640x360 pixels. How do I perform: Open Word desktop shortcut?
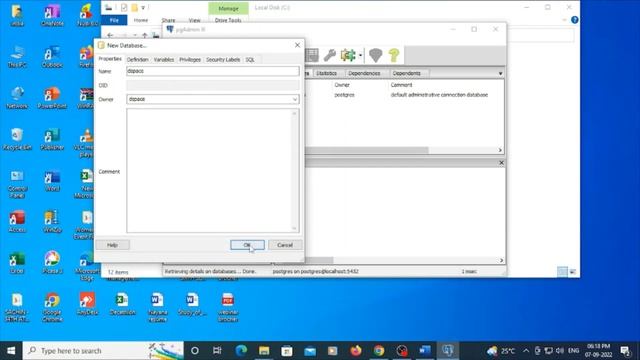click(x=52, y=181)
